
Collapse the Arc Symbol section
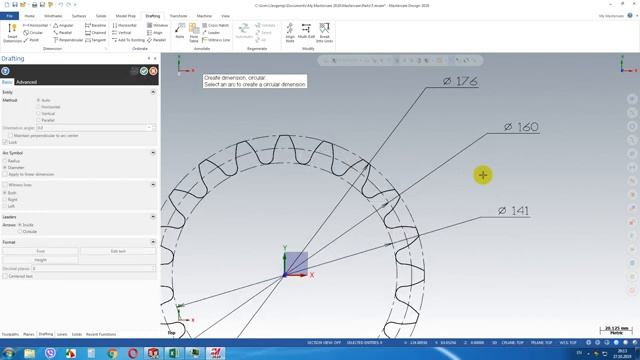153,153
